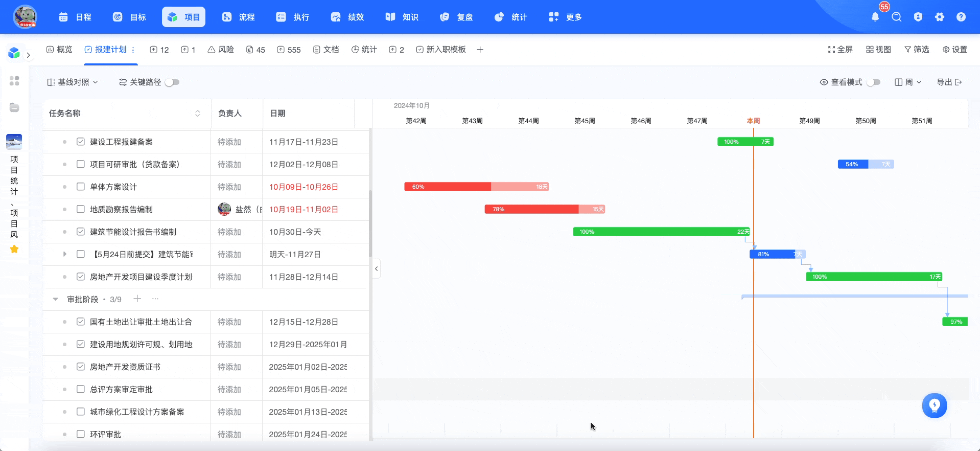Check the 总评方案审定审批 checkbox
This screenshot has height=451, width=980.
[x=81, y=389]
